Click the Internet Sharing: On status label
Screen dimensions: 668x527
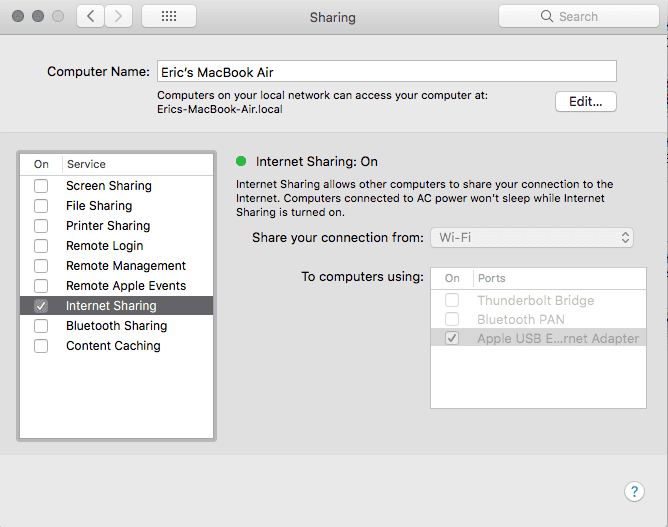(317, 161)
